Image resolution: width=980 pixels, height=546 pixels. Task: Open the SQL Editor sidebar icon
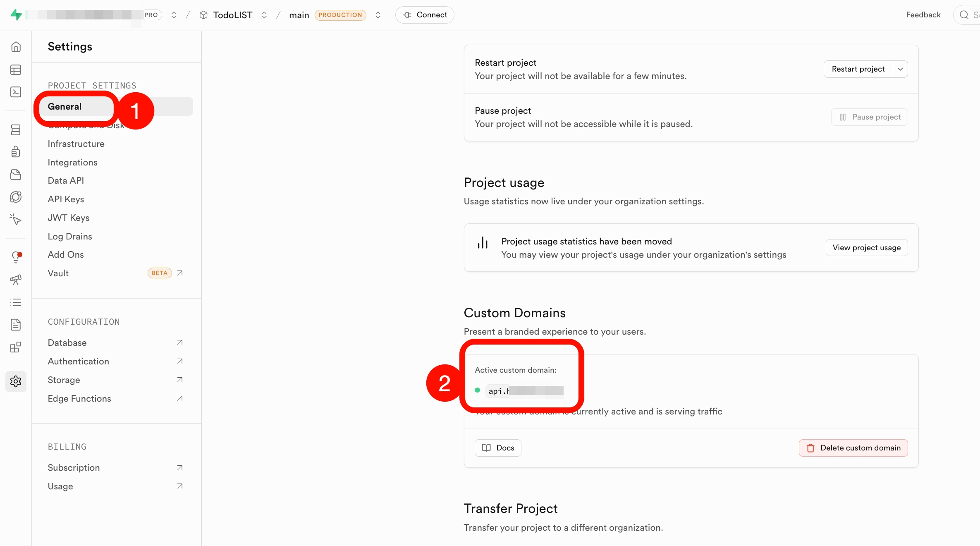click(16, 92)
